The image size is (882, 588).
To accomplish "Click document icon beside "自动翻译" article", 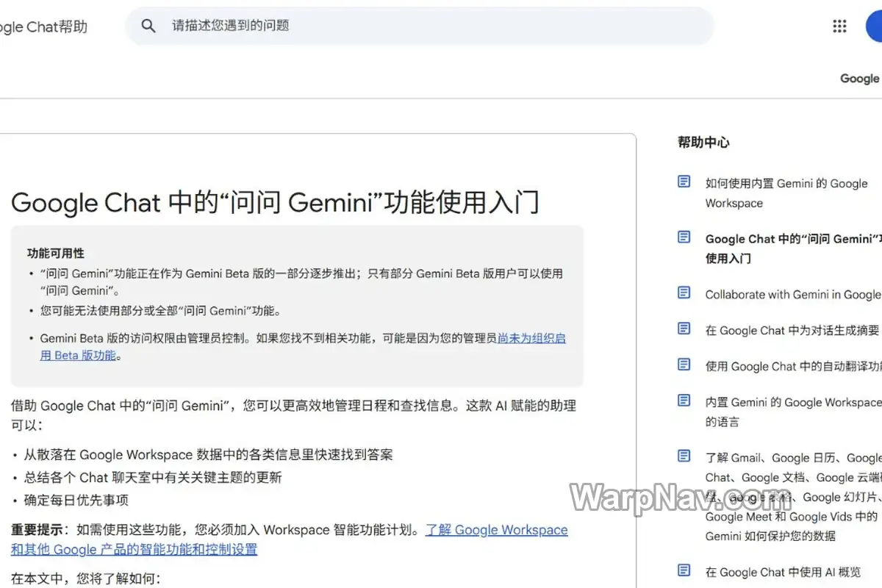I will point(684,365).
